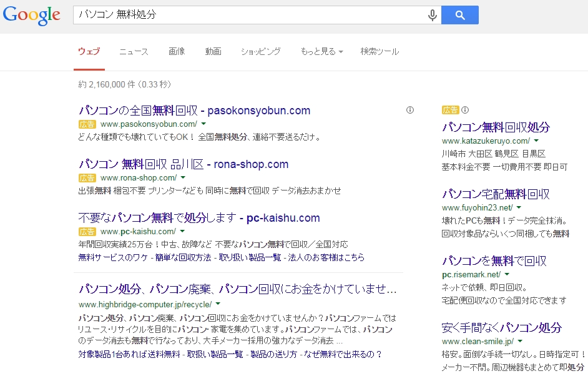Image resolution: width=588 pixels, height=376 pixels.
Task: Click the 簡単な回収方法 sitelink
Action: click(182, 257)
